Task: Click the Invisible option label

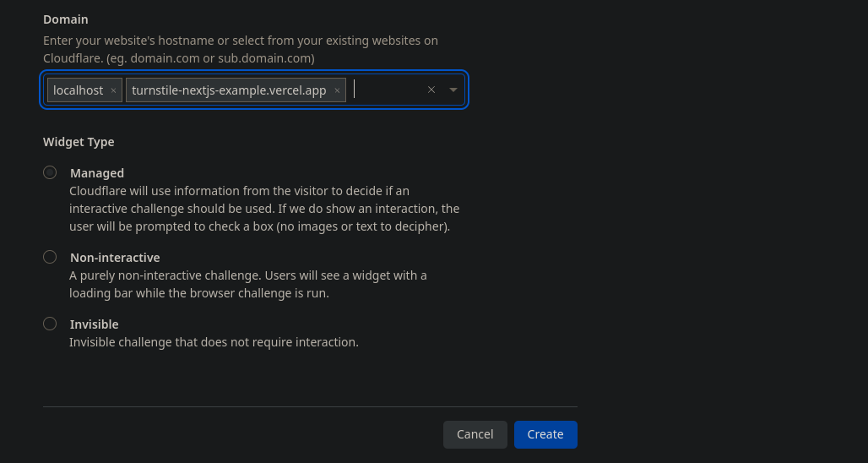Action: pyautogui.click(x=94, y=324)
